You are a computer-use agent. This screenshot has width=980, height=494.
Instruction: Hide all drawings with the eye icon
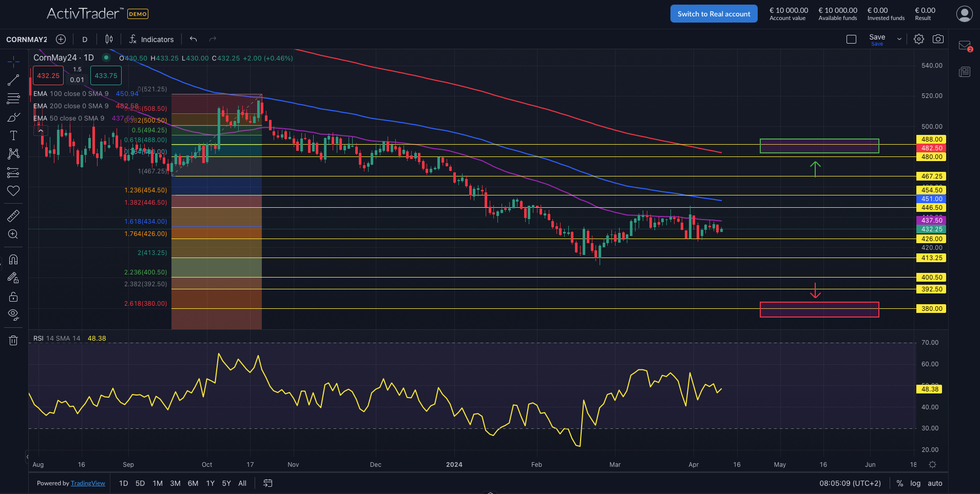point(13,314)
